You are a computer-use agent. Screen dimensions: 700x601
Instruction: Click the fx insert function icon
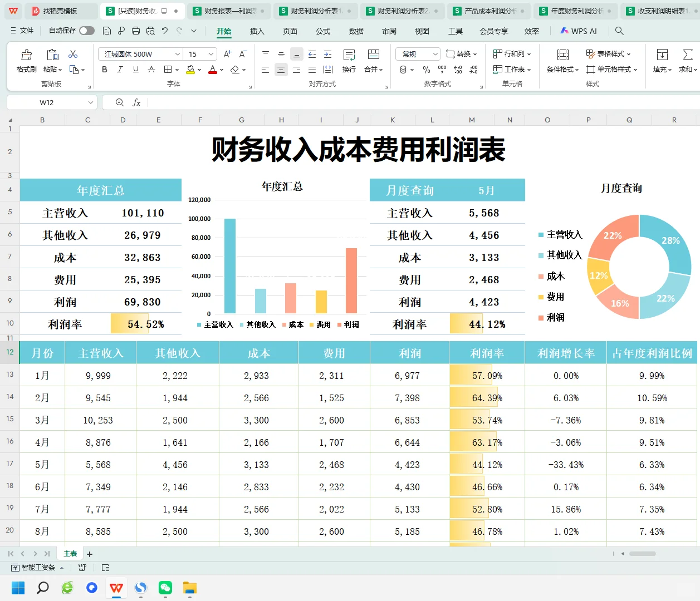pos(136,102)
